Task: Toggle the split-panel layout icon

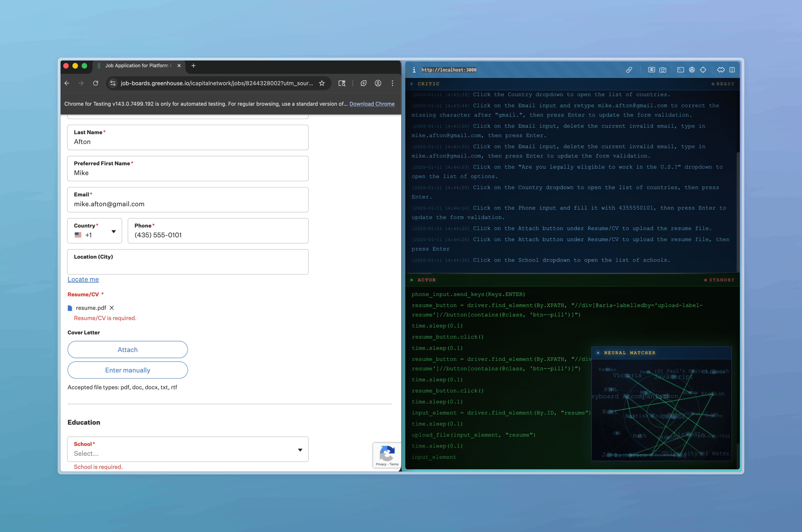Action: click(x=732, y=70)
